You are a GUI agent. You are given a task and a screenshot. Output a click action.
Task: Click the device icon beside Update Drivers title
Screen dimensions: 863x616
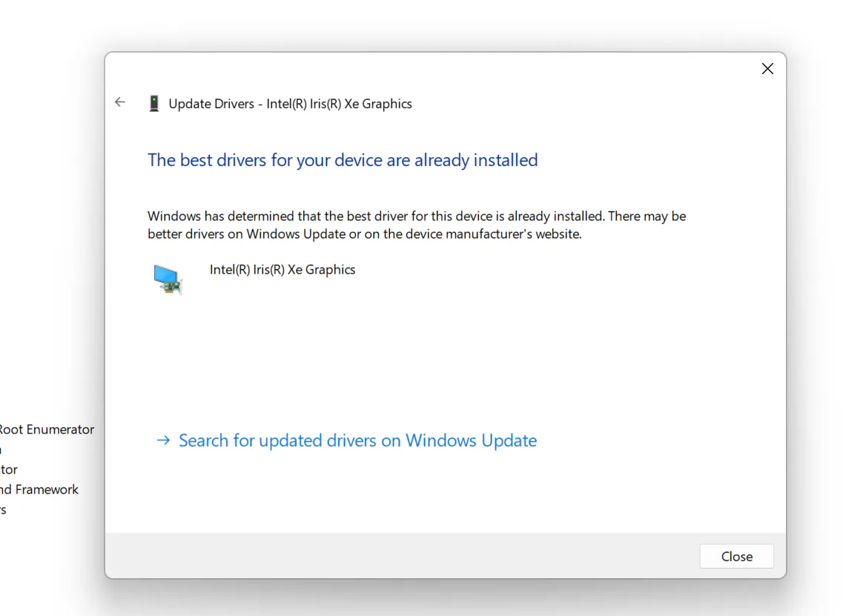click(154, 104)
